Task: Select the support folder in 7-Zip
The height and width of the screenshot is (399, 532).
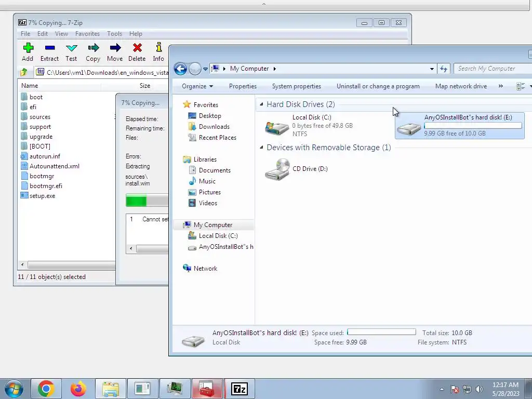Action: tap(36, 127)
